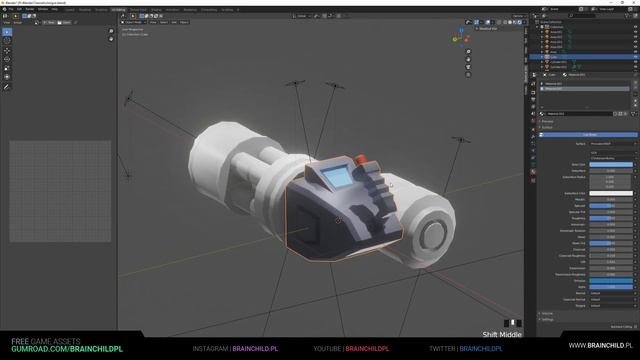Toggle viewport overlays button
640x360 pixels.
(x=488, y=22)
